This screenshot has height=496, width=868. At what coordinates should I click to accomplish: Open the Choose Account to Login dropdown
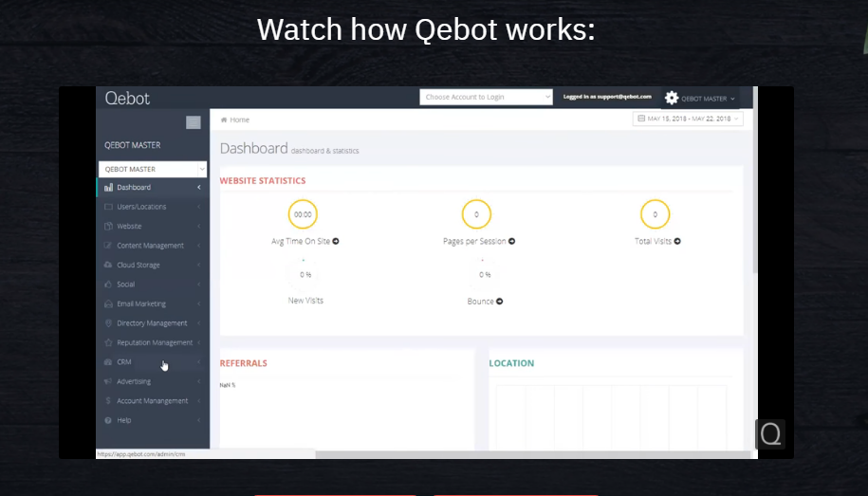(x=486, y=98)
